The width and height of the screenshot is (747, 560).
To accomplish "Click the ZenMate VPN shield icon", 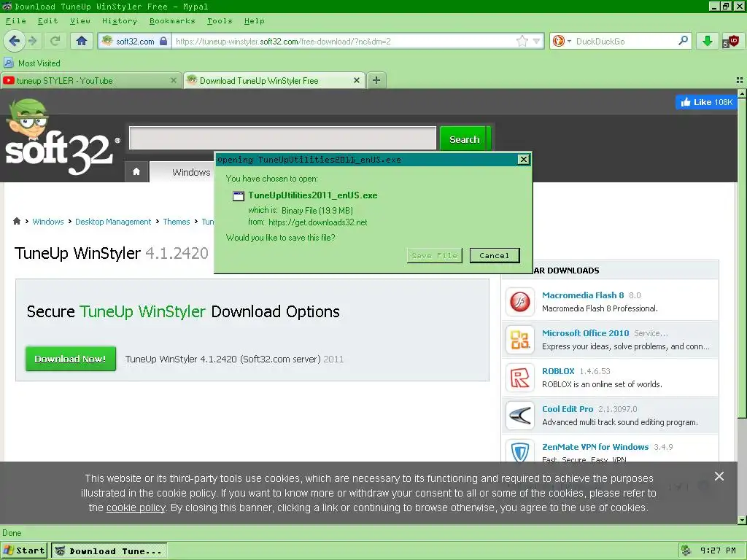I will tap(519, 451).
